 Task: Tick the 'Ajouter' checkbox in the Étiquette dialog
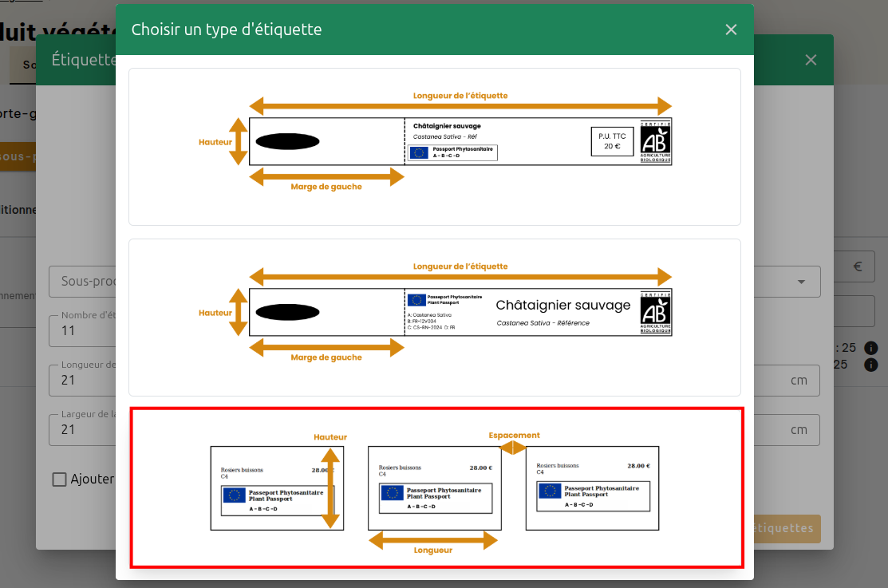[x=60, y=479]
